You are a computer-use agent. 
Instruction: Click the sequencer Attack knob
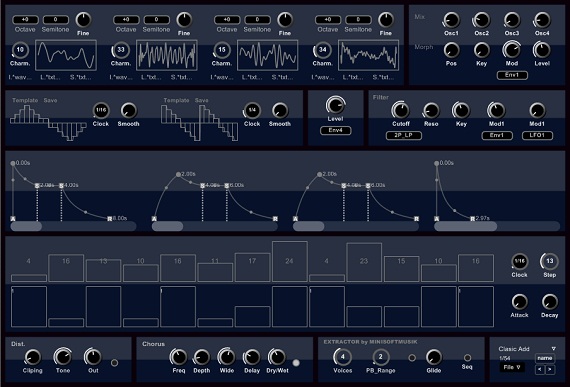click(519, 302)
